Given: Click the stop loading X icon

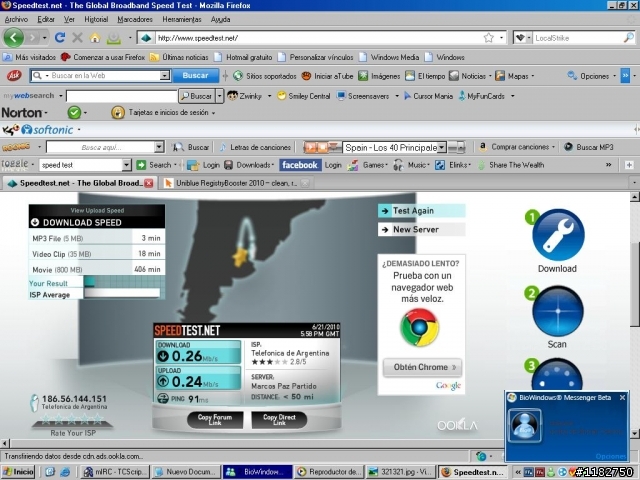Looking at the screenshot, I should coord(77,38).
